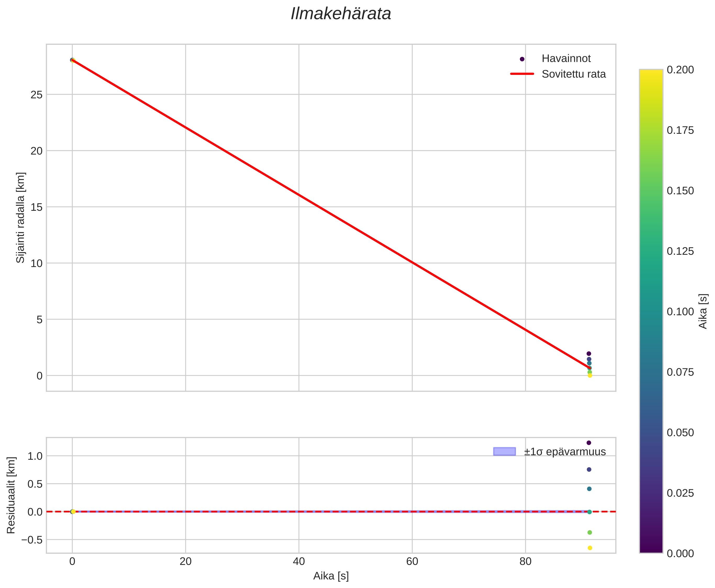Click the ±1σ epävarmuus legend patch

[x=504, y=452]
